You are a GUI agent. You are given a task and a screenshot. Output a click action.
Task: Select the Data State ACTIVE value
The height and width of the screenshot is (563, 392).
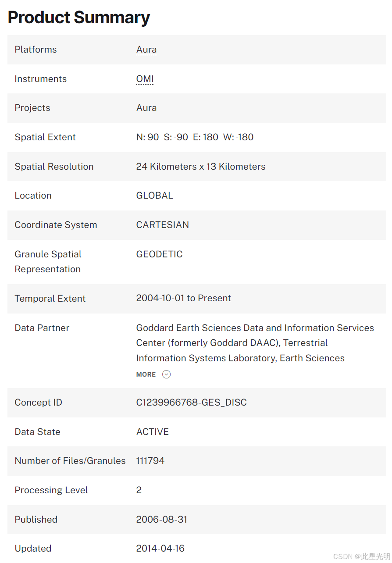(153, 432)
